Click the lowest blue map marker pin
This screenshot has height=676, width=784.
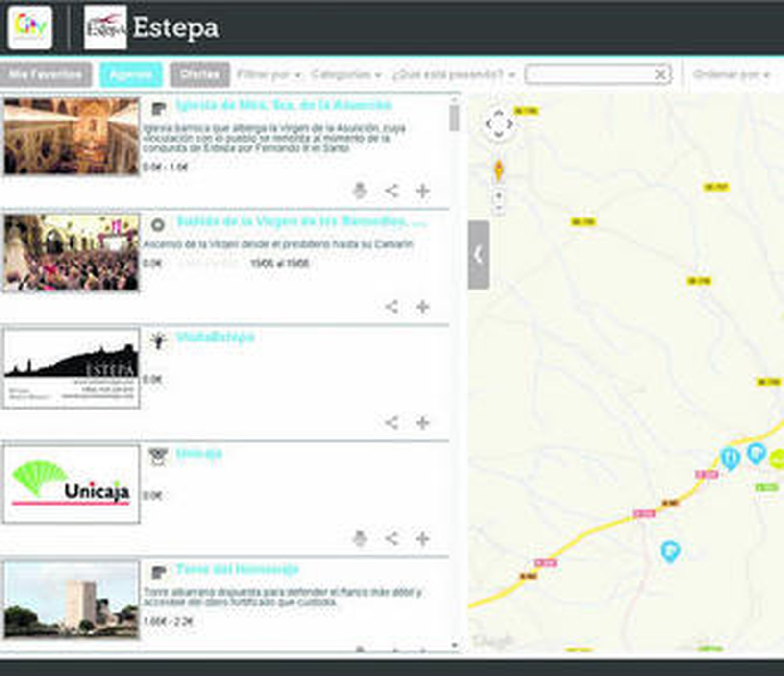[x=670, y=552]
